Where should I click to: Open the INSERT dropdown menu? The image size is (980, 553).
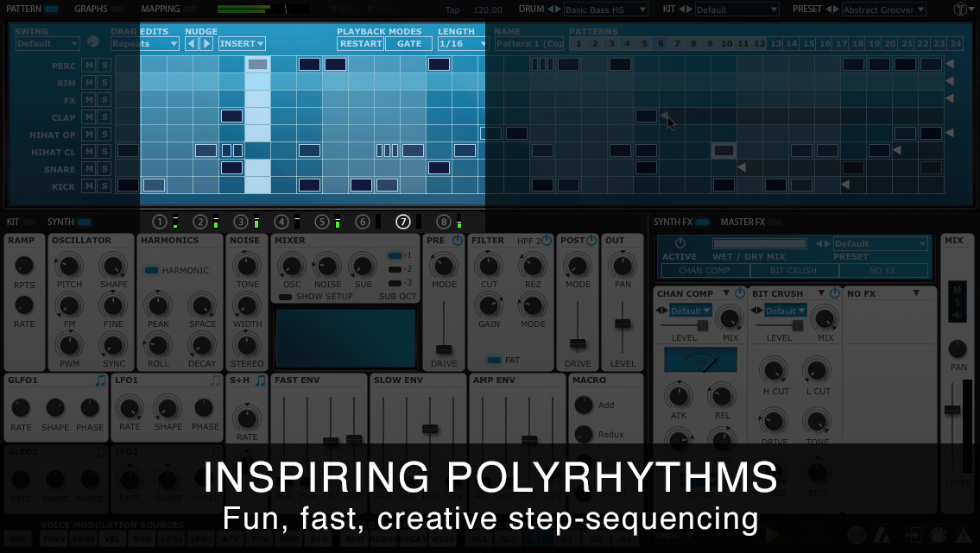click(242, 44)
